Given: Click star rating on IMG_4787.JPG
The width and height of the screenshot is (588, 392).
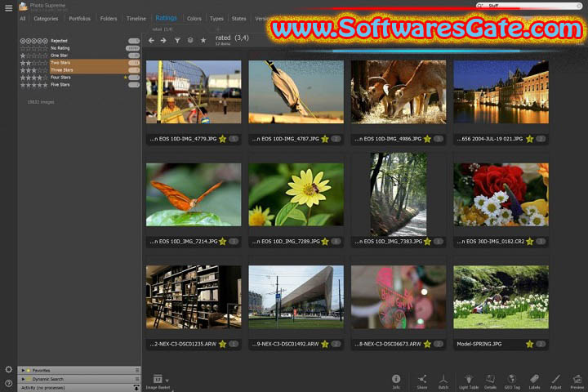Looking at the screenshot, I should pyautogui.click(x=325, y=139).
